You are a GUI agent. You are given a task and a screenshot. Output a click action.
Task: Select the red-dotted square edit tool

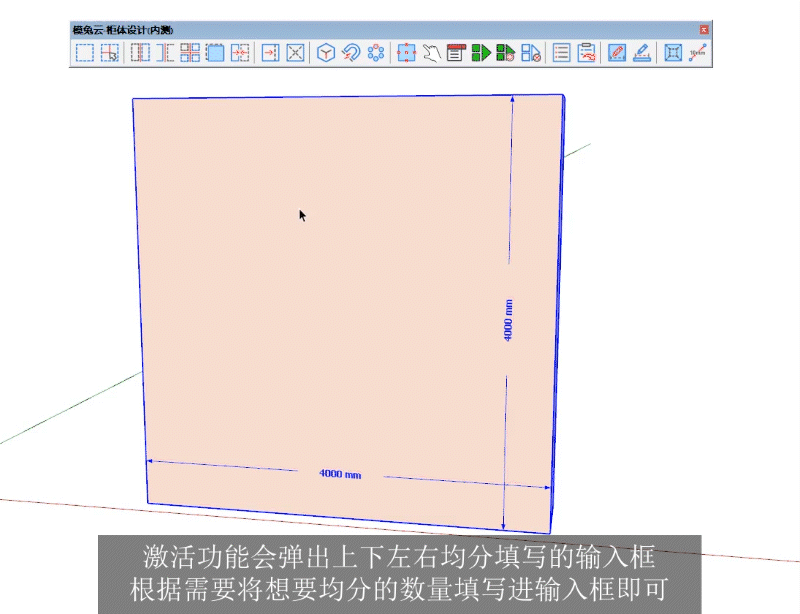pos(406,53)
